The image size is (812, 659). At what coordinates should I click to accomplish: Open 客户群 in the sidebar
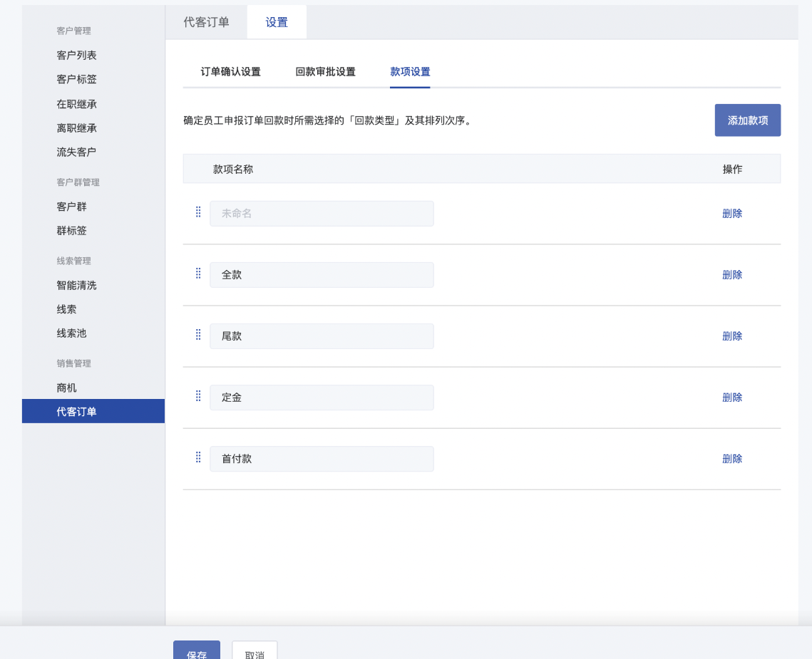coord(71,207)
